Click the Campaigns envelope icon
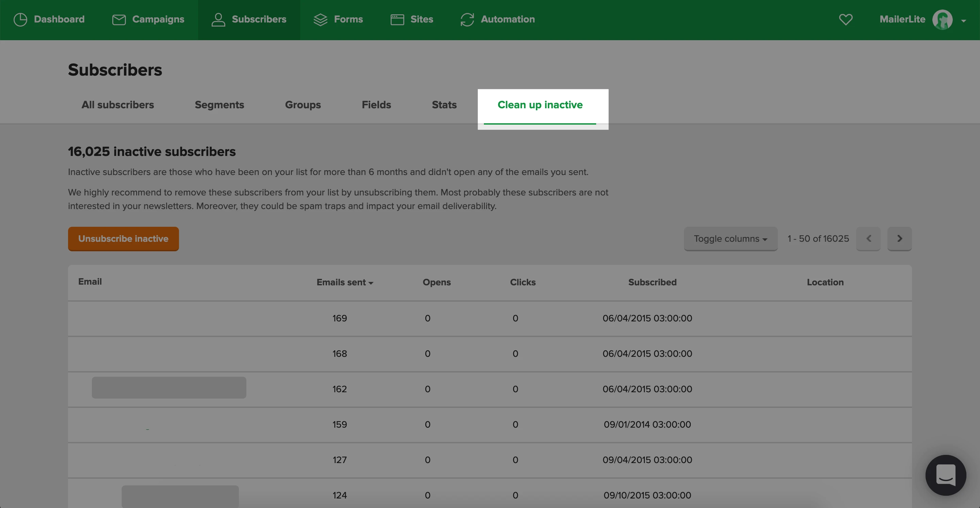Viewport: 980px width, 508px height. (x=119, y=19)
